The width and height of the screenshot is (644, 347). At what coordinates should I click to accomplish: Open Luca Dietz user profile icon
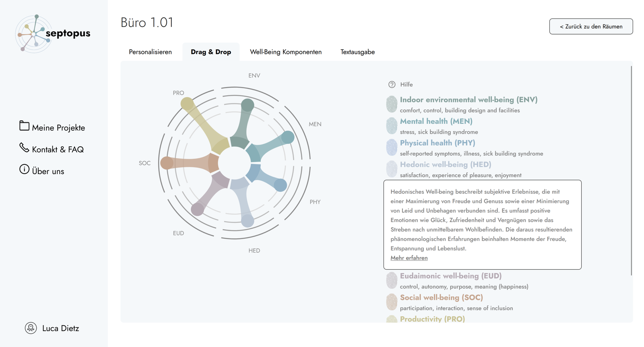31,328
